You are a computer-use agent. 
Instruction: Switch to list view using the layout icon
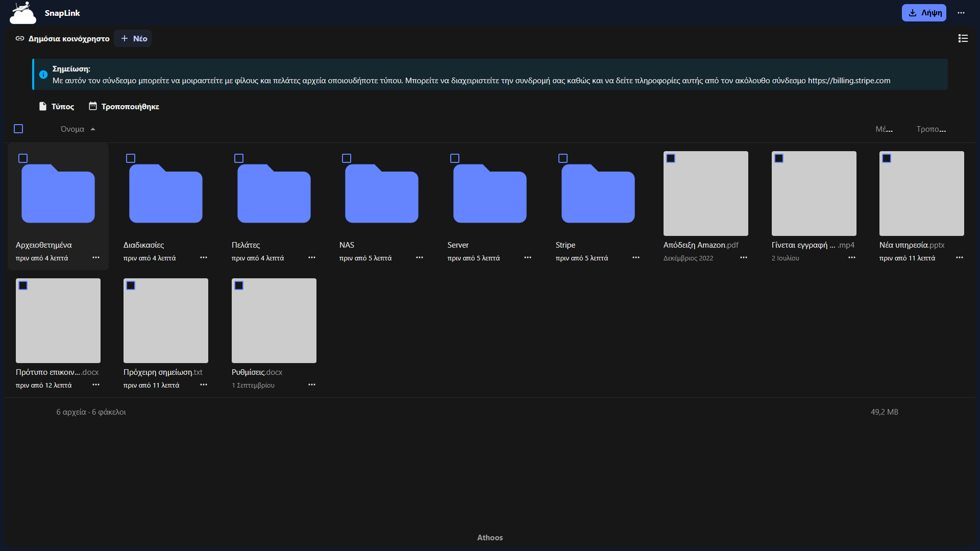963,38
